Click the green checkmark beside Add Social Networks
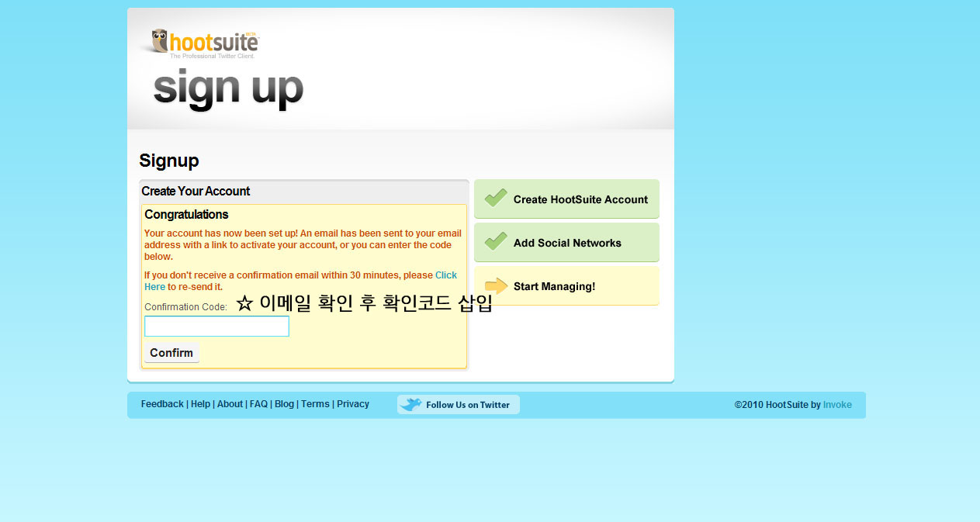The width and height of the screenshot is (980, 522). tap(496, 242)
